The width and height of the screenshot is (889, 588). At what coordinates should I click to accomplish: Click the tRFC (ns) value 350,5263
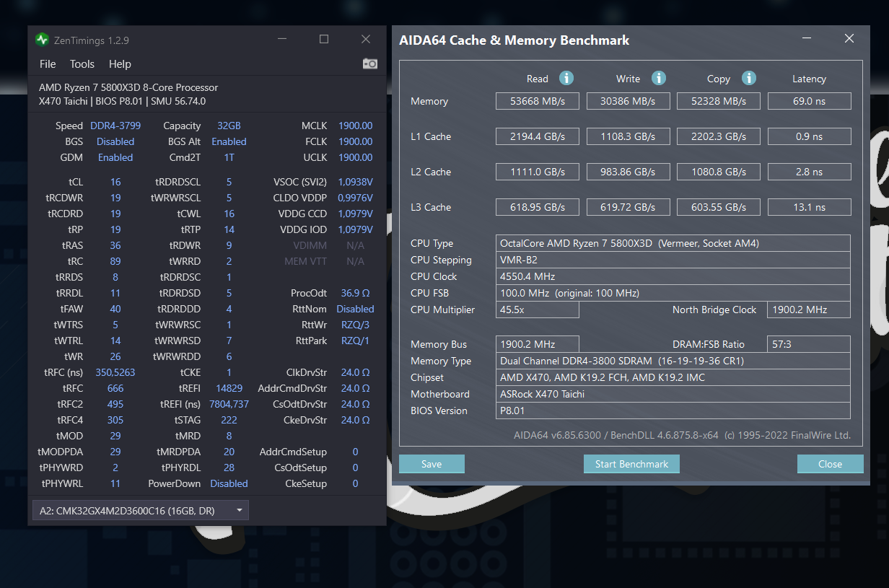115,372
